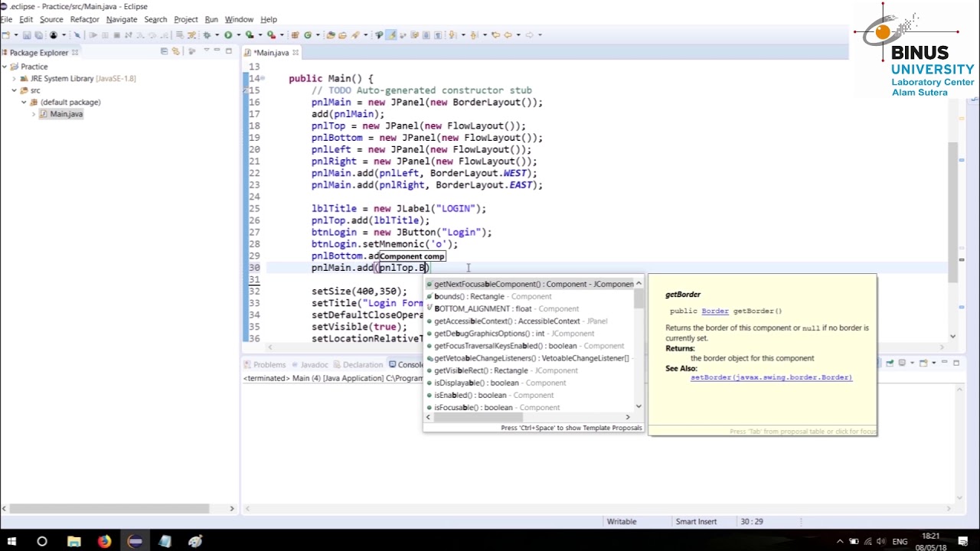Viewport: 980px width, 551px height.
Task: Click the New Java Class icon
Action: [308, 35]
